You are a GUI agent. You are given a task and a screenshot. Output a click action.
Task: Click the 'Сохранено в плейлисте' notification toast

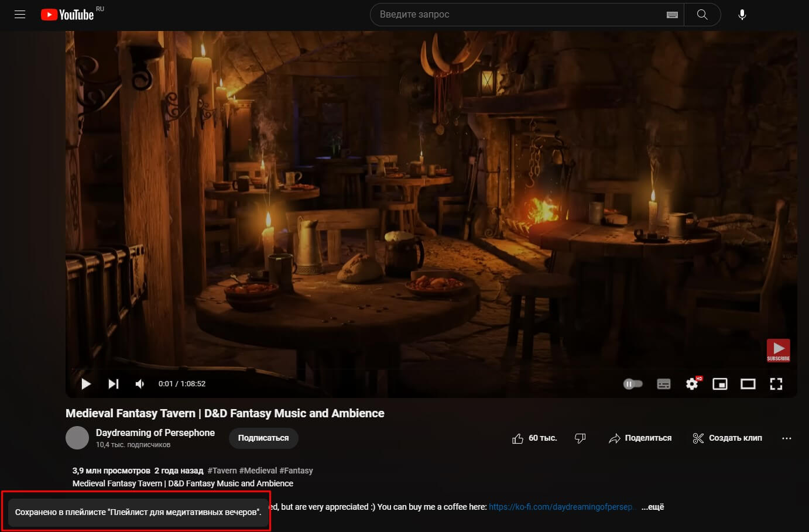click(x=138, y=512)
